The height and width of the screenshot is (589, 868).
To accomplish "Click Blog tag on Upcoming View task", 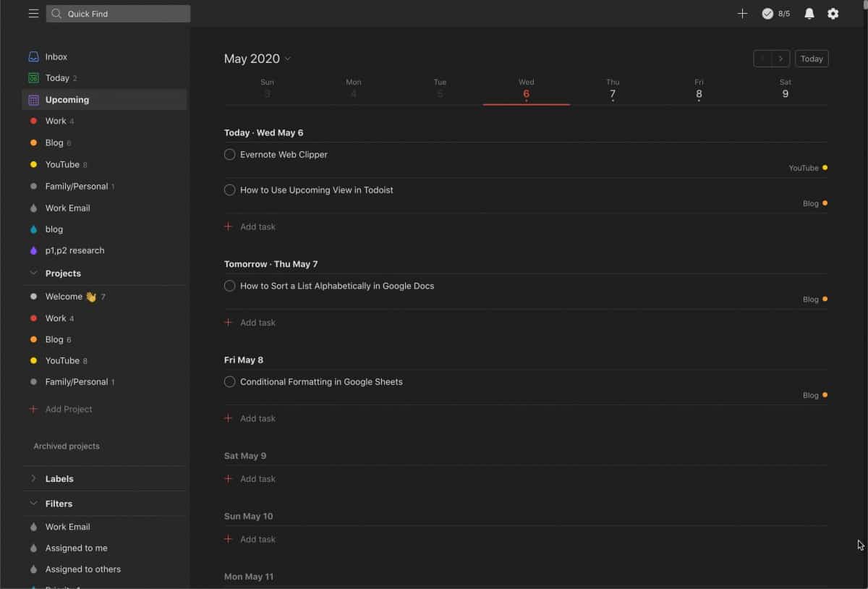I will (811, 203).
